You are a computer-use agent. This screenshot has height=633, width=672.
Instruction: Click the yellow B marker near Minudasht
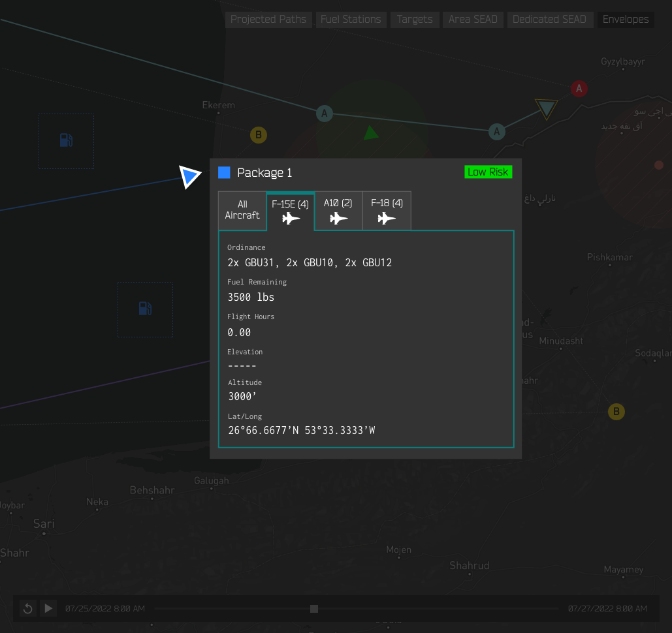pyautogui.click(x=616, y=412)
